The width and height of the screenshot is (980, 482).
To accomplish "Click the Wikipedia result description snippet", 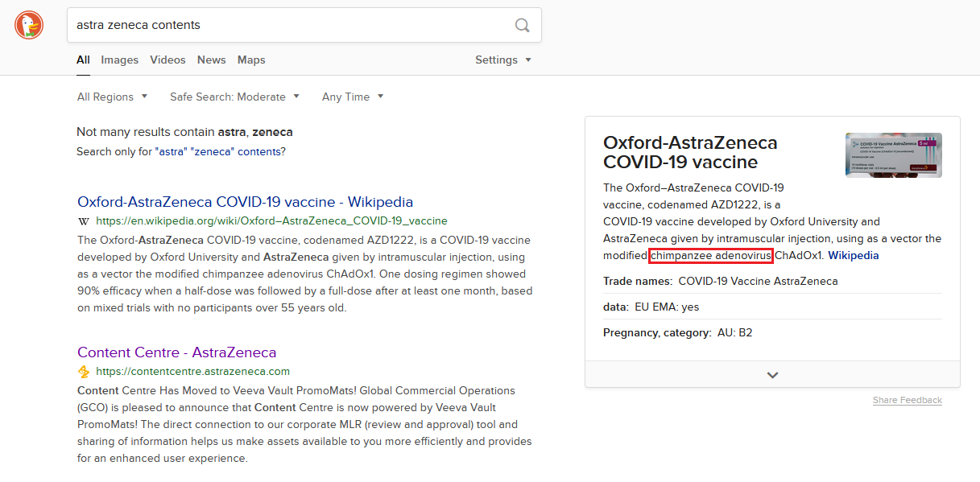I will (x=304, y=274).
